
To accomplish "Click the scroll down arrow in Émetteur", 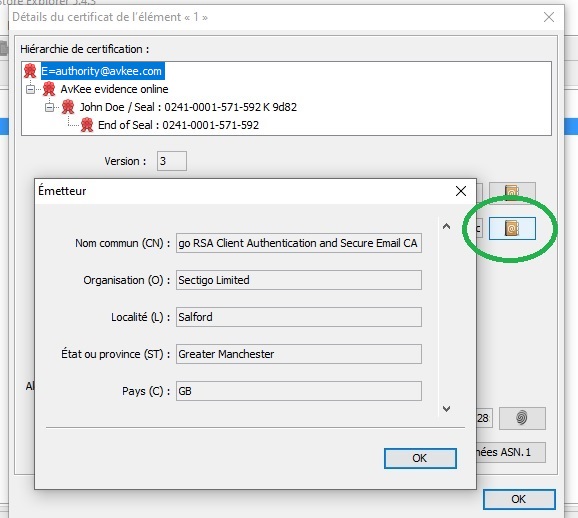I will pyautogui.click(x=446, y=409).
